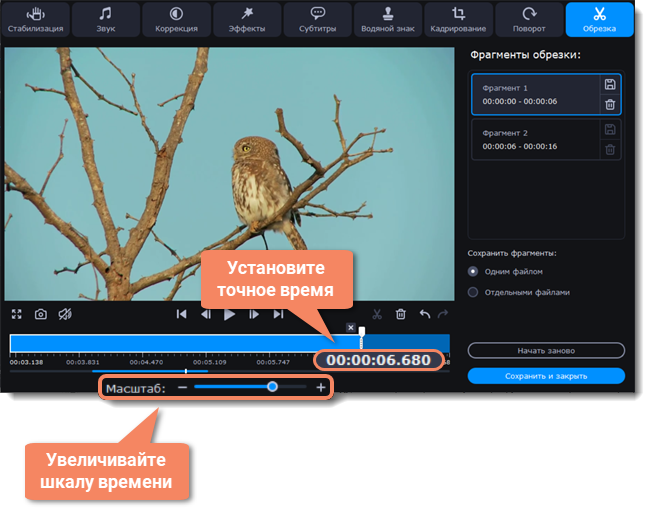Zoom in the timeline with the plus icon
This screenshot has width=650, height=512.
pyautogui.click(x=321, y=387)
